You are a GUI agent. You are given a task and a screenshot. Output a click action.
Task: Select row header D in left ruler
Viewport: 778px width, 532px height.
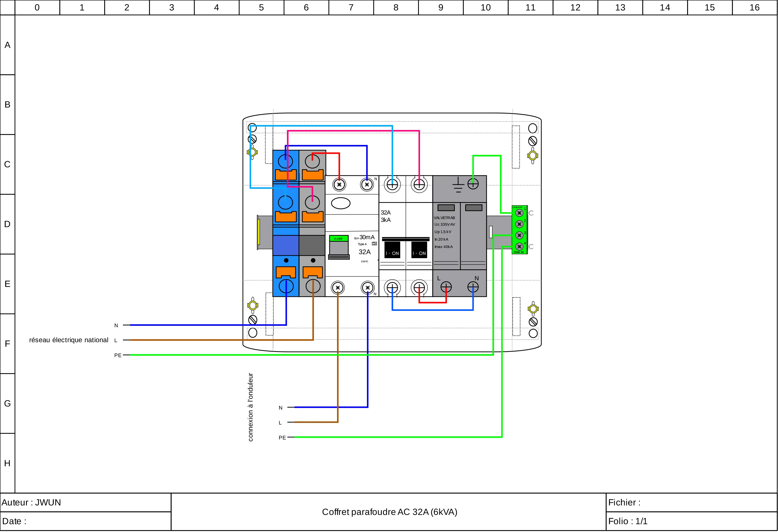(7, 224)
